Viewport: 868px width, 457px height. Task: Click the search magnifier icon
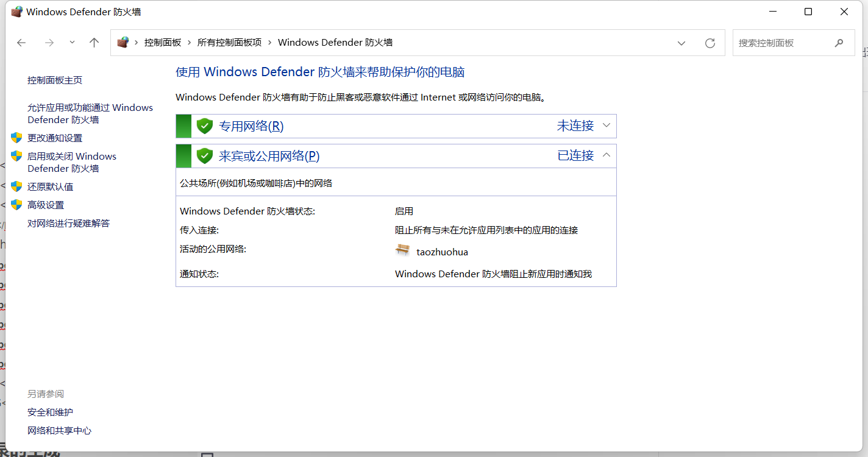(839, 43)
